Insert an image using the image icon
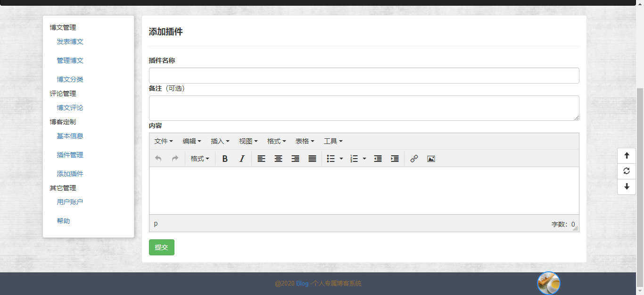The width and height of the screenshot is (644, 295). [x=431, y=159]
